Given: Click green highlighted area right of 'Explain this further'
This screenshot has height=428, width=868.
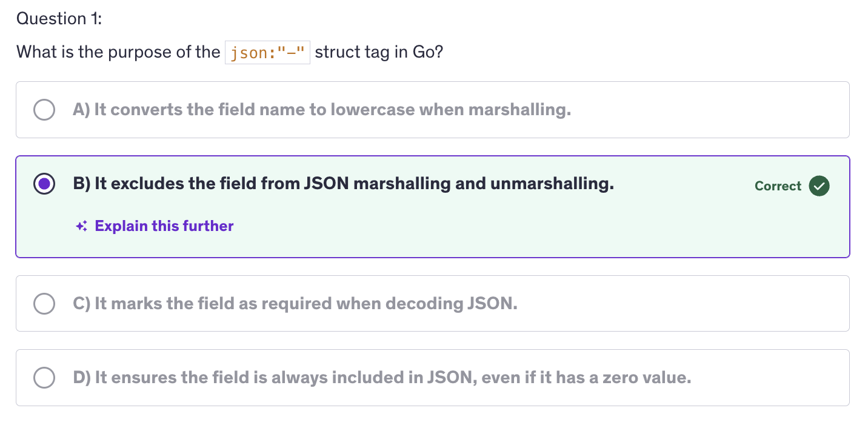Looking at the screenshot, I should [x=485, y=226].
